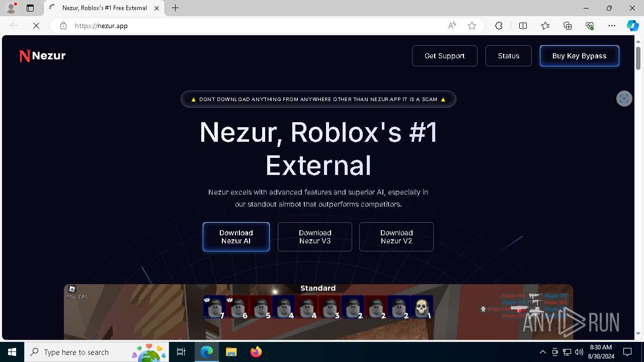Click the Get Support button
The width and height of the screenshot is (644, 362).
point(445,56)
